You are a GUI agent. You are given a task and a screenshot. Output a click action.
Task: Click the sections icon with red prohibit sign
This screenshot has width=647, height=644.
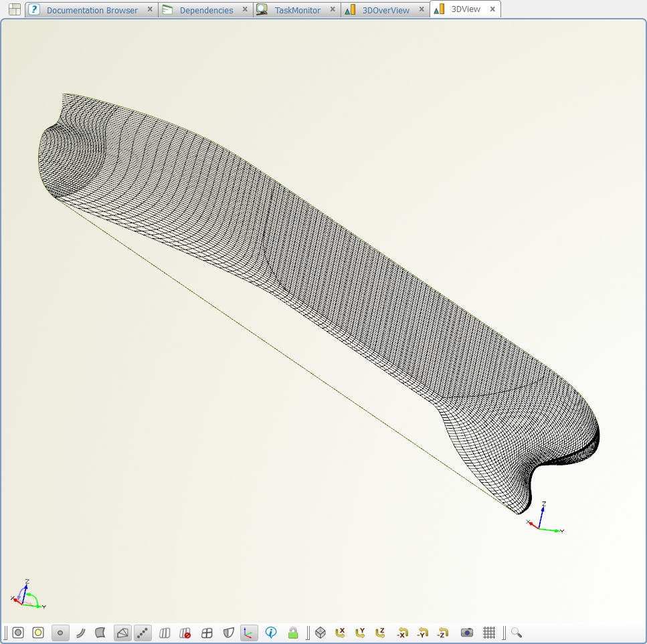(185, 633)
